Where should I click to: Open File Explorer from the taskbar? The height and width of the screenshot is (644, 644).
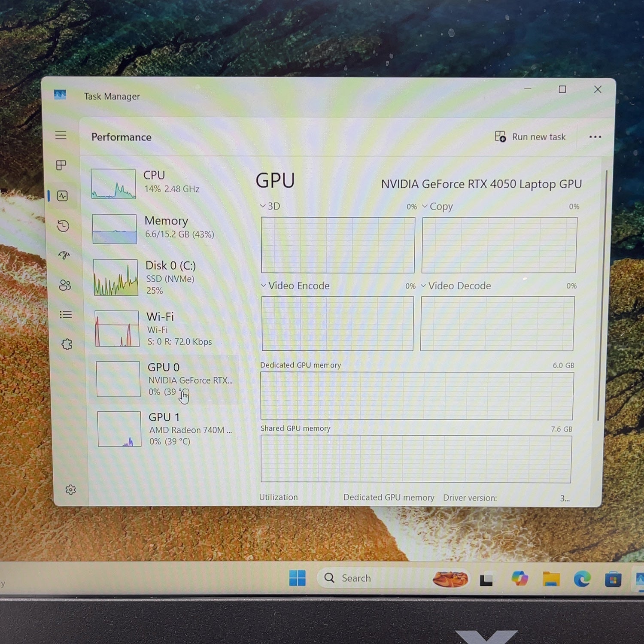(x=551, y=579)
